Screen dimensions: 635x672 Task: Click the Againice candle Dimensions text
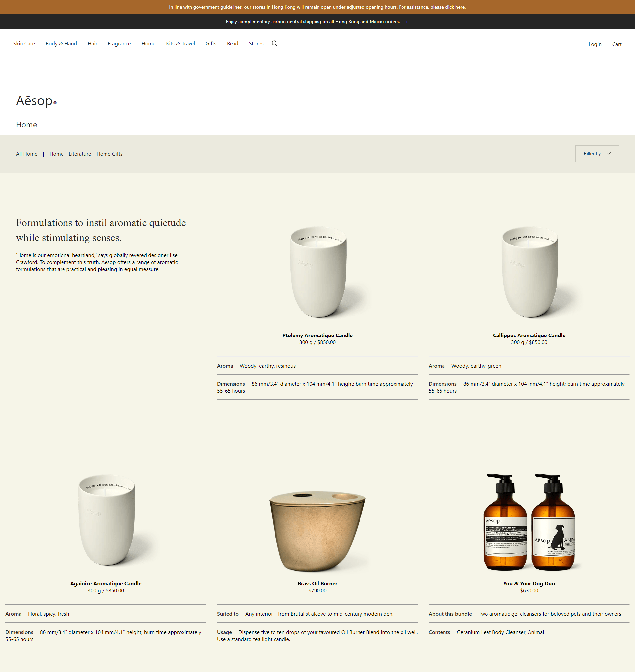pyautogui.click(x=103, y=635)
